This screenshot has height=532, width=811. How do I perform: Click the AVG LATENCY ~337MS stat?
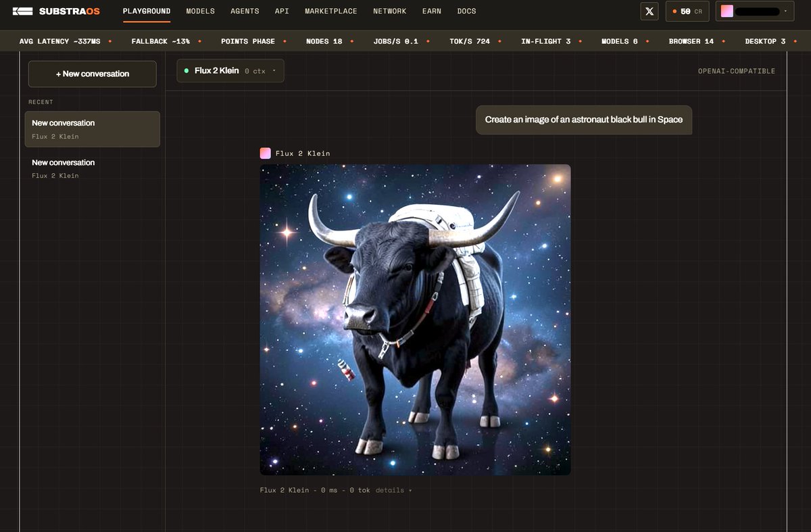click(x=59, y=41)
